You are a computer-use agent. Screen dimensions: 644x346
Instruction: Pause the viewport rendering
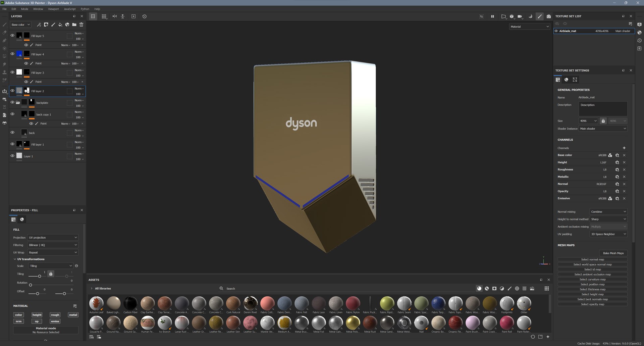pyautogui.click(x=492, y=16)
